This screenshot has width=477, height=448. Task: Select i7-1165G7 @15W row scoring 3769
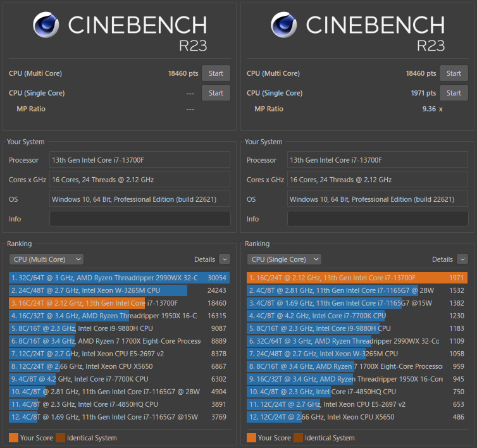pos(119,417)
